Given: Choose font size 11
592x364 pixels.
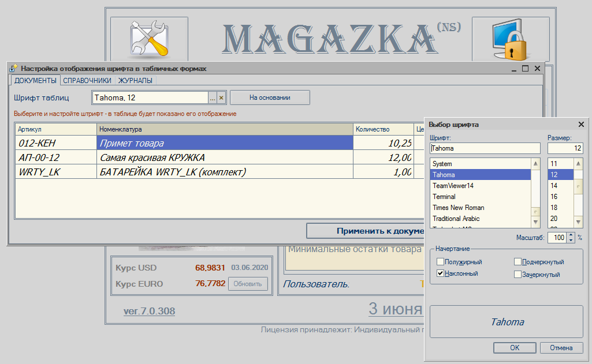Looking at the screenshot, I should click(x=561, y=164).
